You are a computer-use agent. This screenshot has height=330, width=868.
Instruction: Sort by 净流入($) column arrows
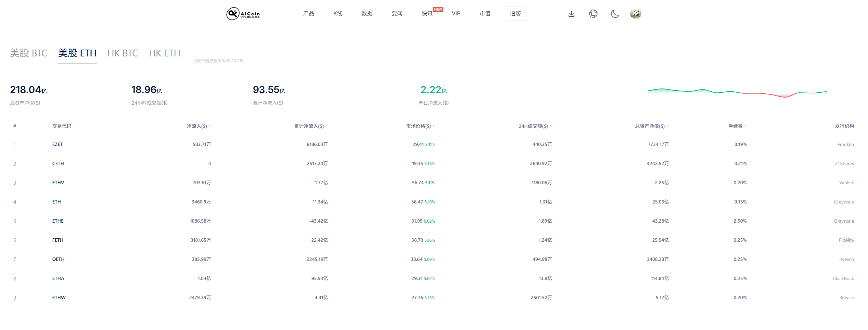tap(210, 127)
